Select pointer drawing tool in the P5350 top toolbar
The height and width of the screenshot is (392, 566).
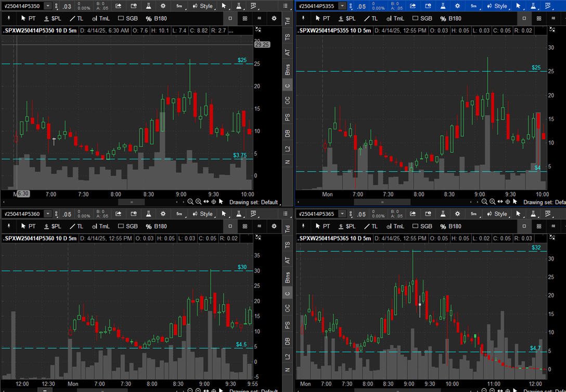tap(224, 6)
